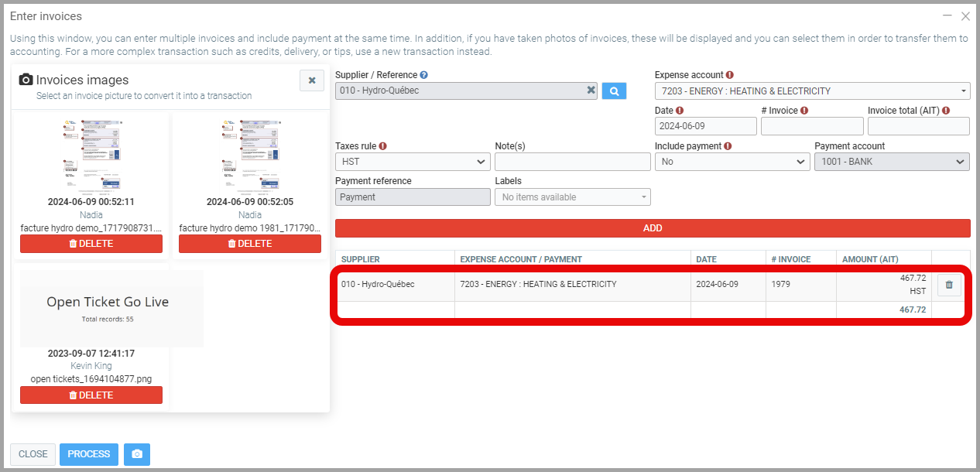Image resolution: width=980 pixels, height=472 pixels.
Task: Select the Open Ticket Go Live thumbnail
Action: (x=108, y=308)
